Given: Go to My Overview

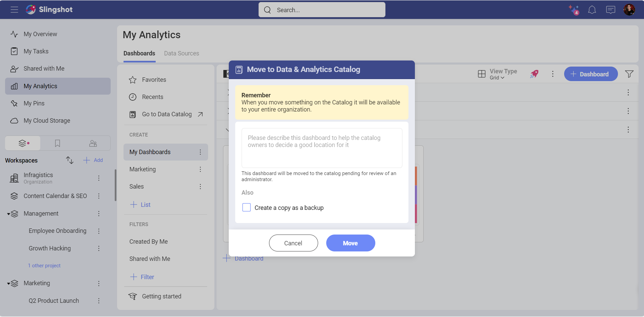Looking at the screenshot, I should tap(40, 34).
